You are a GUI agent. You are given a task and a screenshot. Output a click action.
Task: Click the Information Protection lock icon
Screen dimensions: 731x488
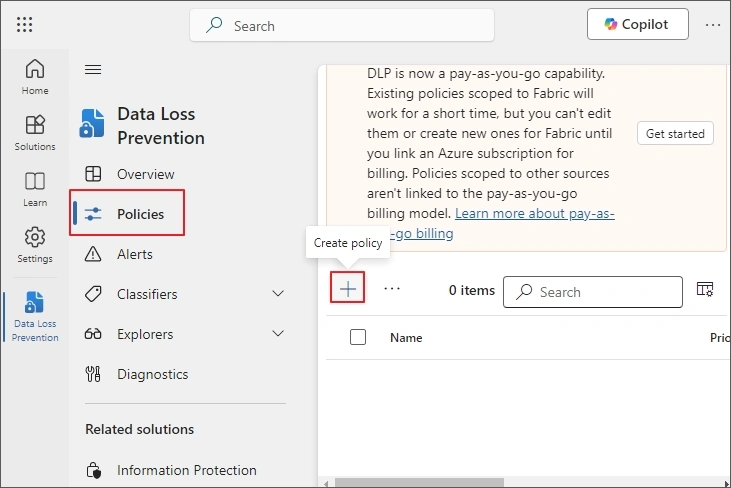[93, 470]
